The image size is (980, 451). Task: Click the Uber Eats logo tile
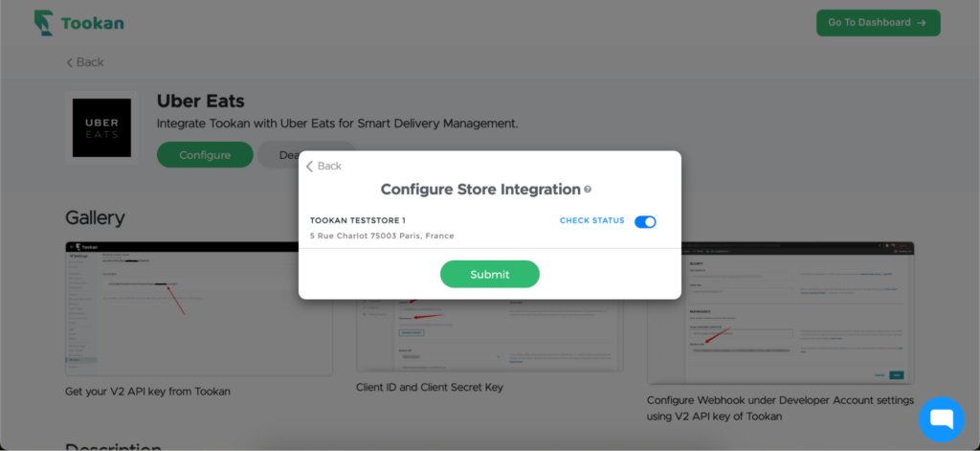tap(101, 127)
